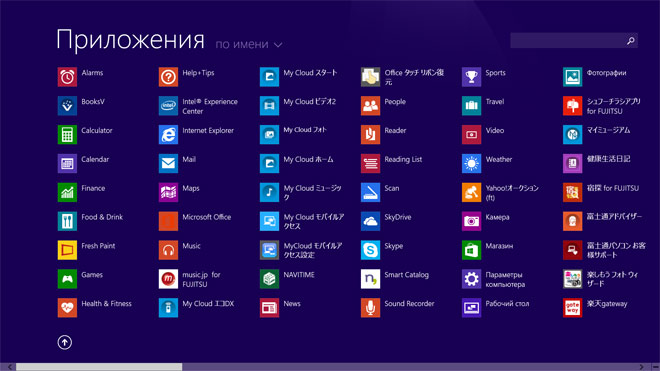The image size is (660, 371).
Task: Launch the Scan app icon
Action: pos(370,192)
